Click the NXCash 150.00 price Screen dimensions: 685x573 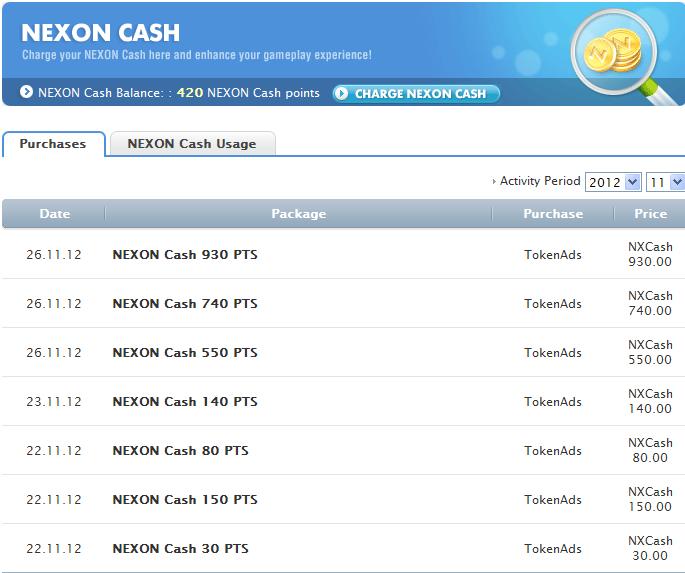click(x=650, y=499)
